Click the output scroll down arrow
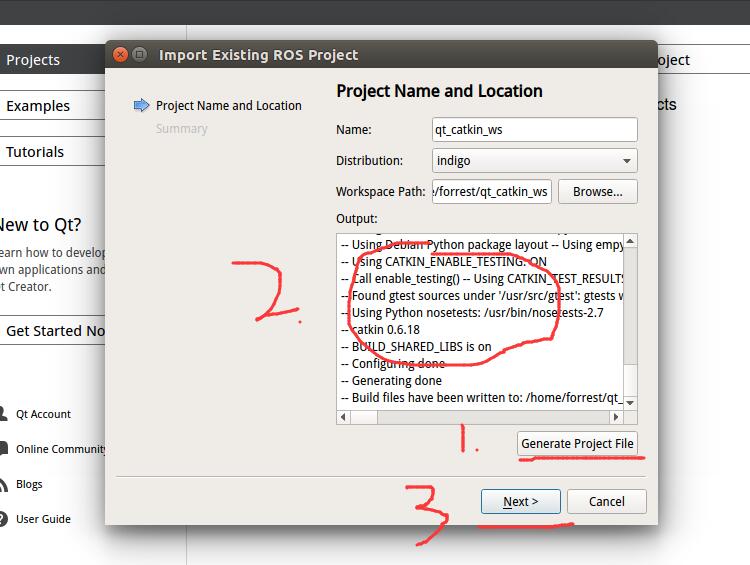Image resolution: width=750 pixels, height=565 pixels. [630, 403]
